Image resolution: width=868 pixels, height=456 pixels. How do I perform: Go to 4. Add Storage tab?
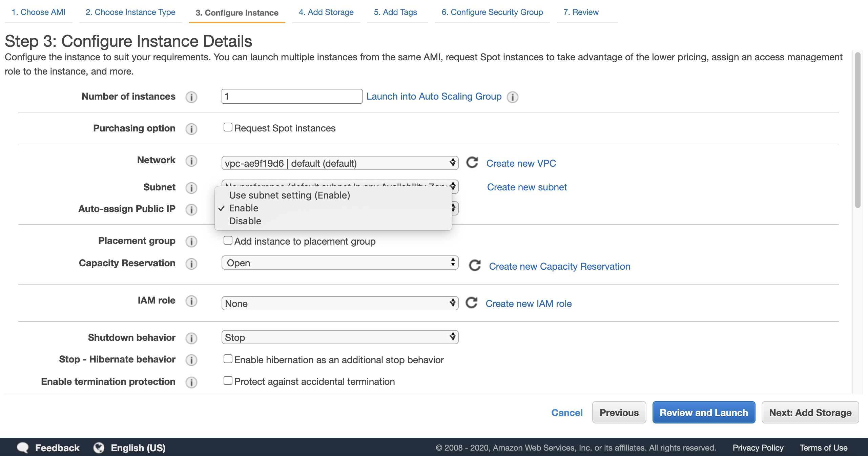click(x=326, y=12)
